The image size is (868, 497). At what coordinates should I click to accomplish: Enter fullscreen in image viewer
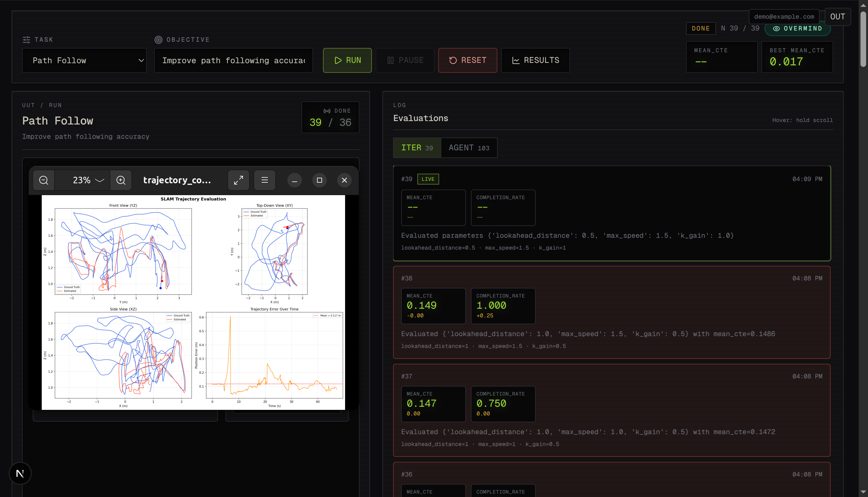(x=239, y=180)
